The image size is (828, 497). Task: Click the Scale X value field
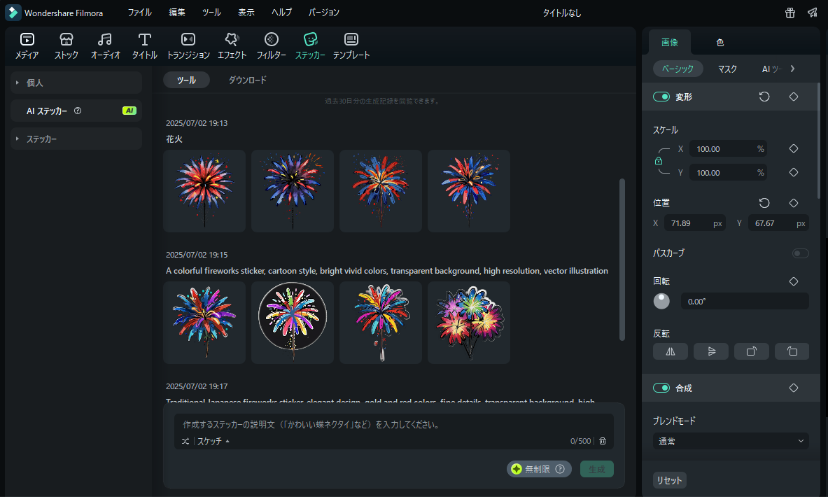click(728, 149)
